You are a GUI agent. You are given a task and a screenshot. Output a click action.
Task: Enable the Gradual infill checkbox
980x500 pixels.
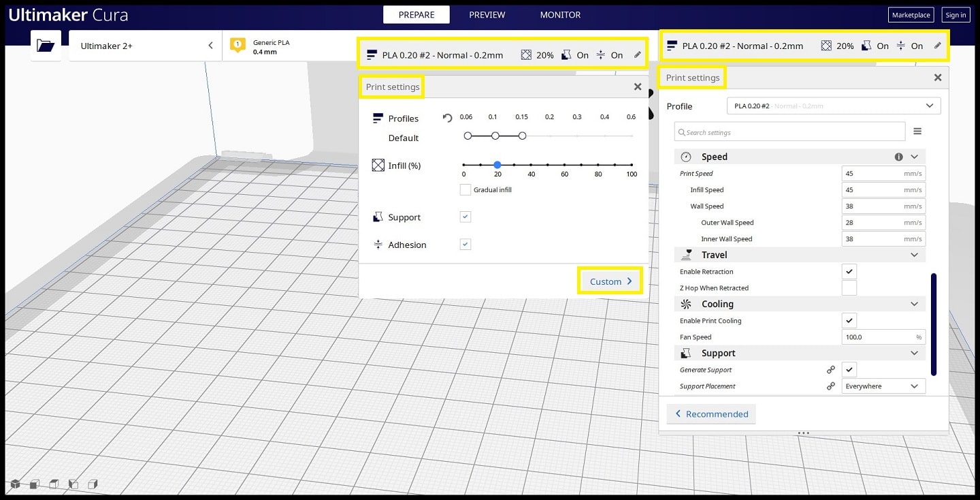(465, 190)
